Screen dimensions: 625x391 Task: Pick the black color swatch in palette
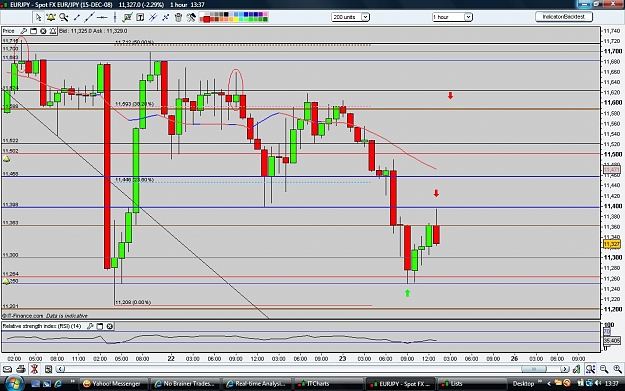tap(226, 14)
